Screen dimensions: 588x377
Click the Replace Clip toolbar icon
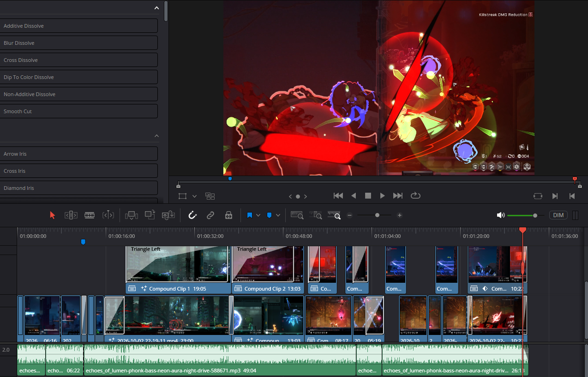tap(168, 215)
